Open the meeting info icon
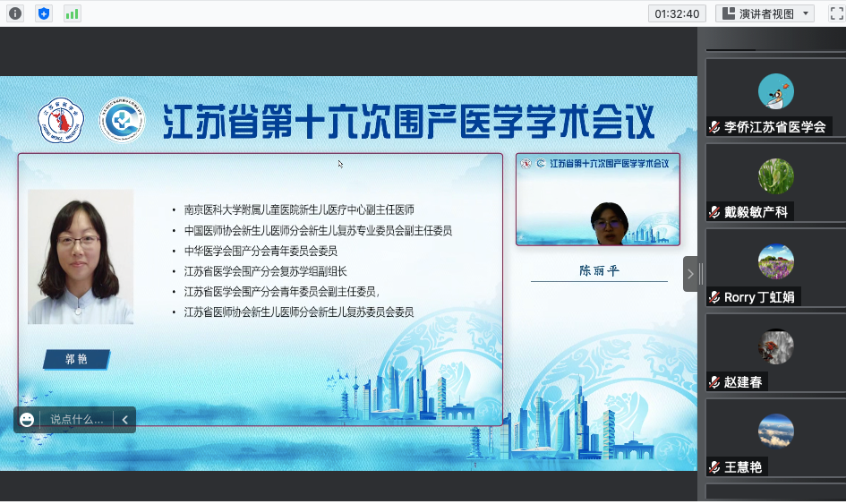Screen dimensions: 846x504 tap(15, 13)
